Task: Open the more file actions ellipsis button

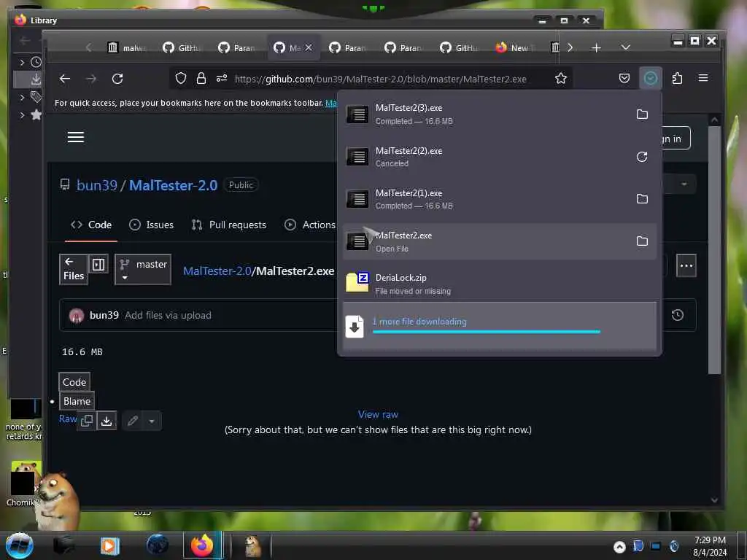Action: point(686,265)
